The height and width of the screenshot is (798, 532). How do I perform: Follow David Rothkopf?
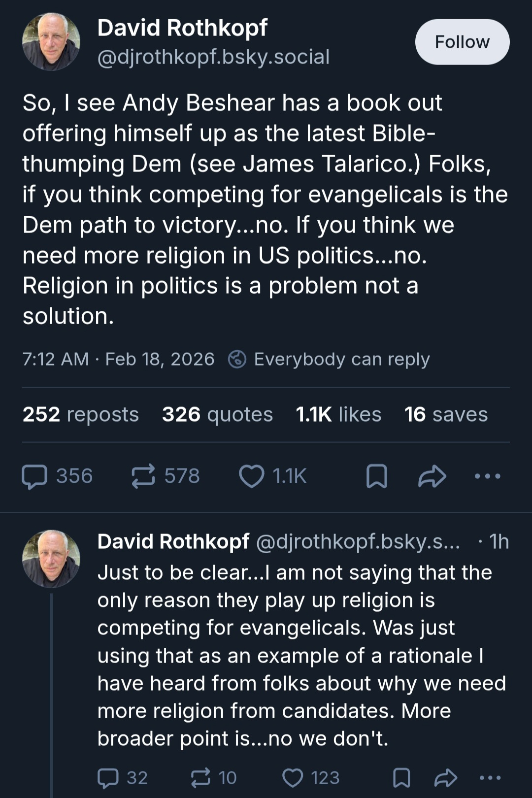pos(462,42)
